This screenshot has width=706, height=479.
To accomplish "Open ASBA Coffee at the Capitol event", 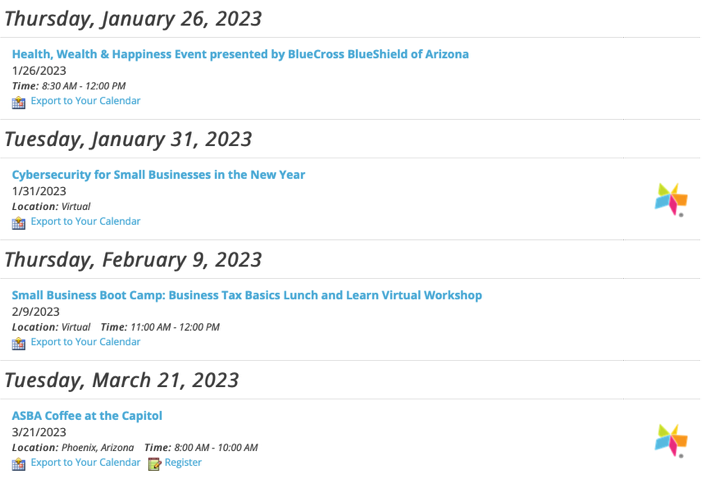I will pyautogui.click(x=87, y=416).
